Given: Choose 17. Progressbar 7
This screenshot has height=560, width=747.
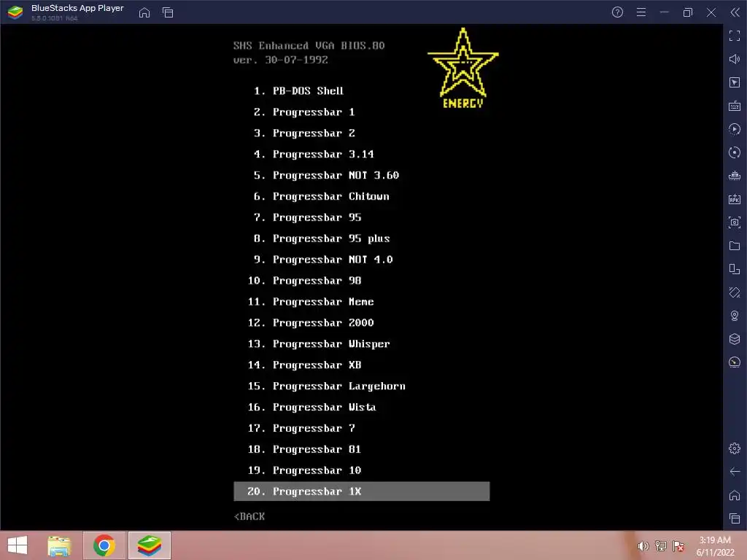Looking at the screenshot, I should (x=301, y=428).
